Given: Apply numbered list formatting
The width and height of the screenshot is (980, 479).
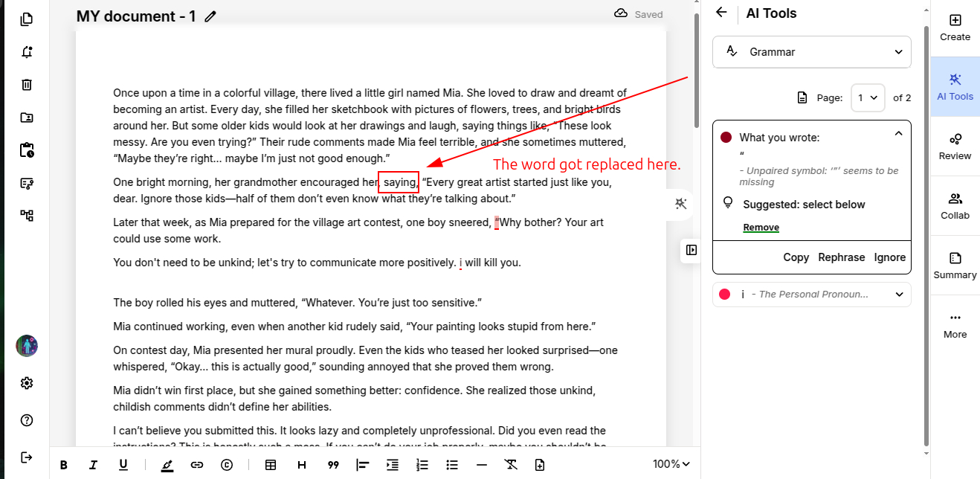Looking at the screenshot, I should coord(422,465).
